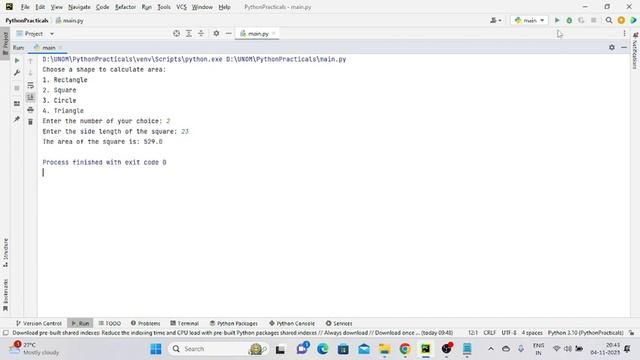This screenshot has width=640, height=360.
Task: Toggle Bookmarks tool window side tab
Action: [5, 296]
